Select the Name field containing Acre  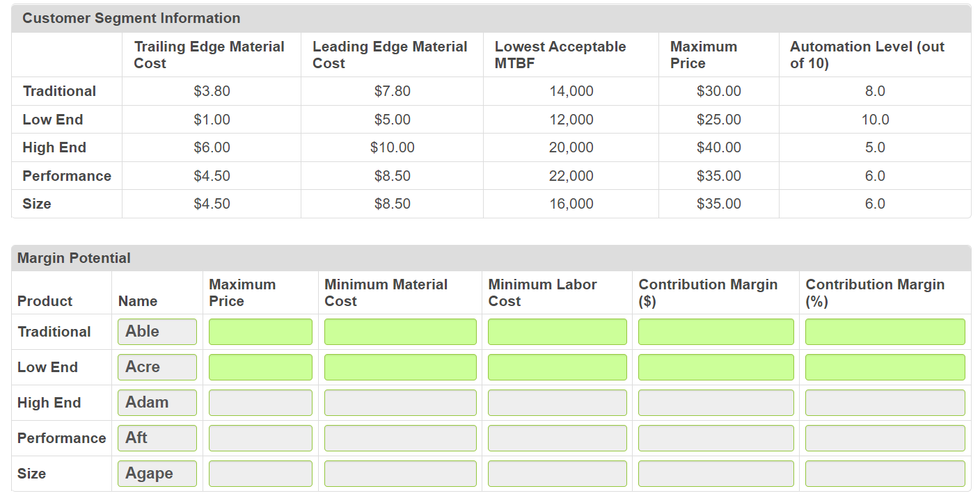coord(157,367)
